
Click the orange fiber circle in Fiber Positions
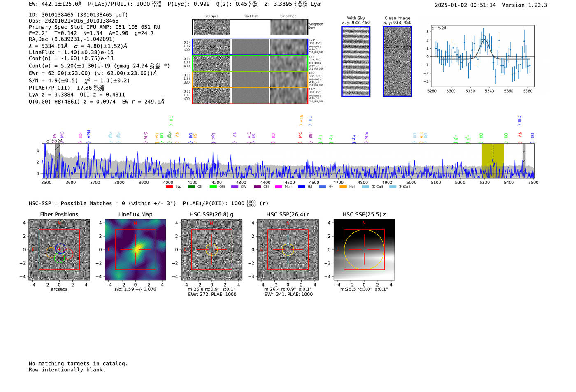51,253
